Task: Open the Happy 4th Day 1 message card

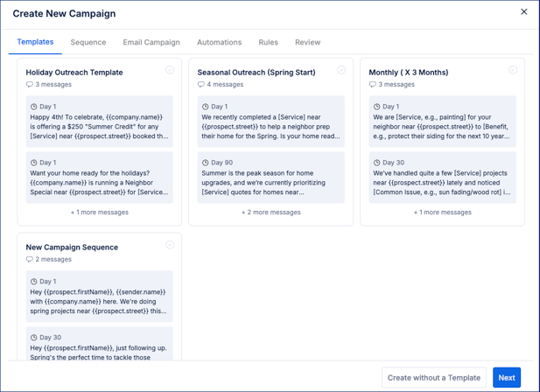Action: (100, 122)
